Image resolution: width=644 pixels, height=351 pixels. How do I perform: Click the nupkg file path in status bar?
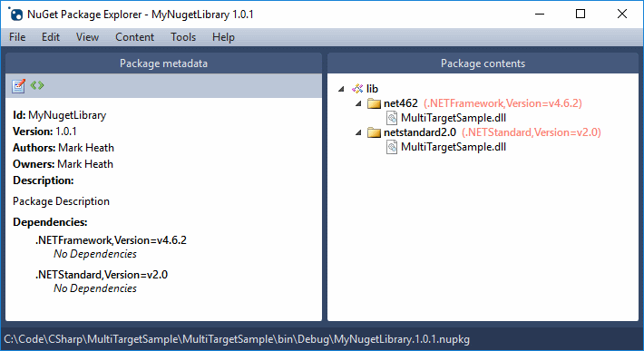pyautogui.click(x=237, y=339)
